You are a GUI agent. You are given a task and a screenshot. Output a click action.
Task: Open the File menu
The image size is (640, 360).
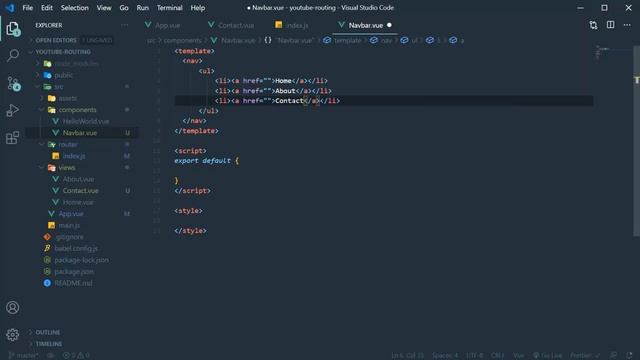(28, 8)
